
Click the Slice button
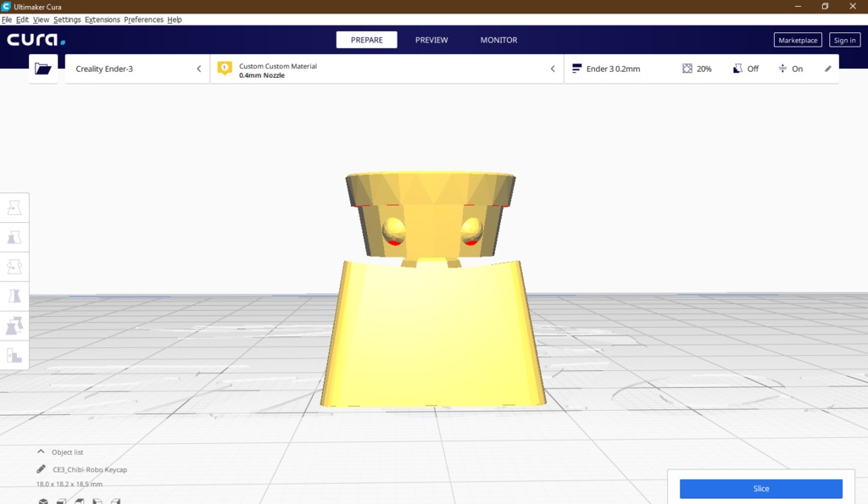point(761,489)
